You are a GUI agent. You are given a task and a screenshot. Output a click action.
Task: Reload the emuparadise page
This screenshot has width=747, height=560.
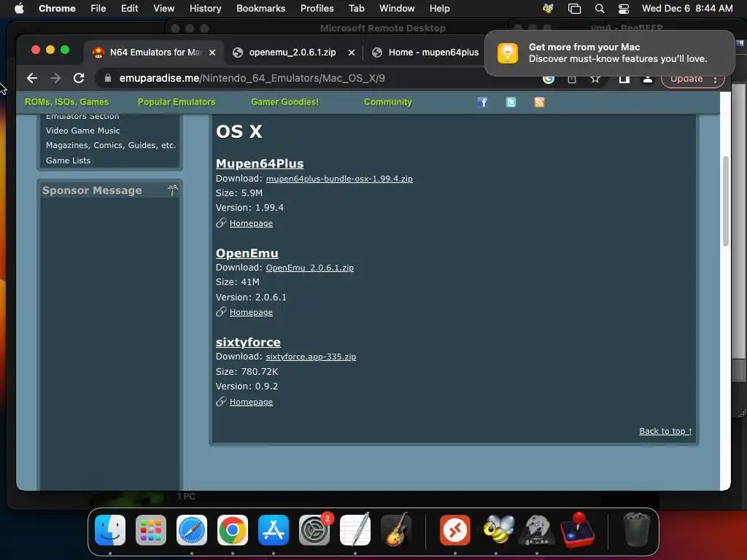click(79, 78)
